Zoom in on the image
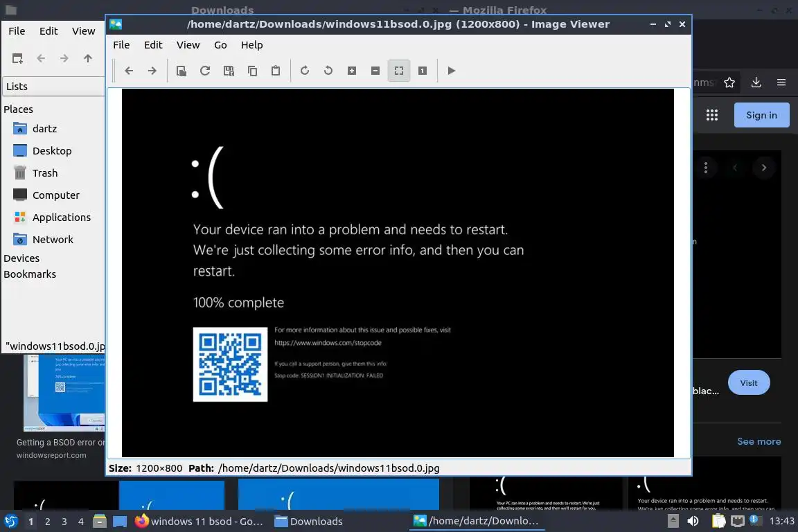This screenshot has width=798, height=532. pyautogui.click(x=352, y=71)
